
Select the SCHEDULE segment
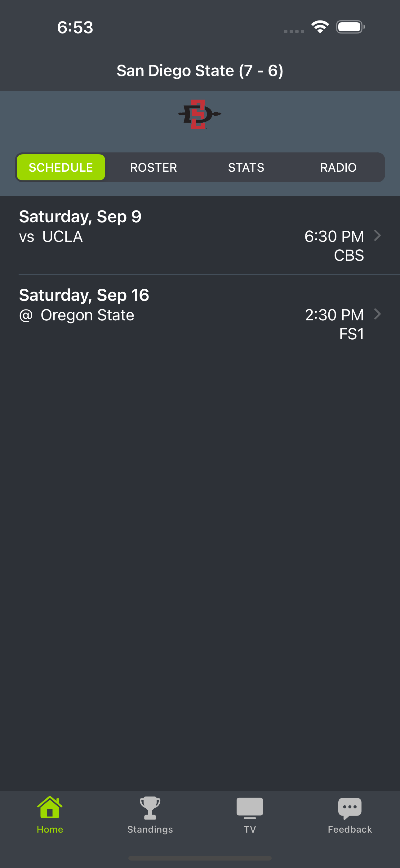point(61,167)
